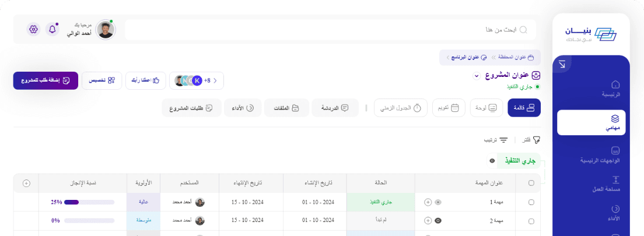Toggle visibility eye on جاري التنفيذ group
Viewport: 644px width, 236px height.
(x=492, y=160)
